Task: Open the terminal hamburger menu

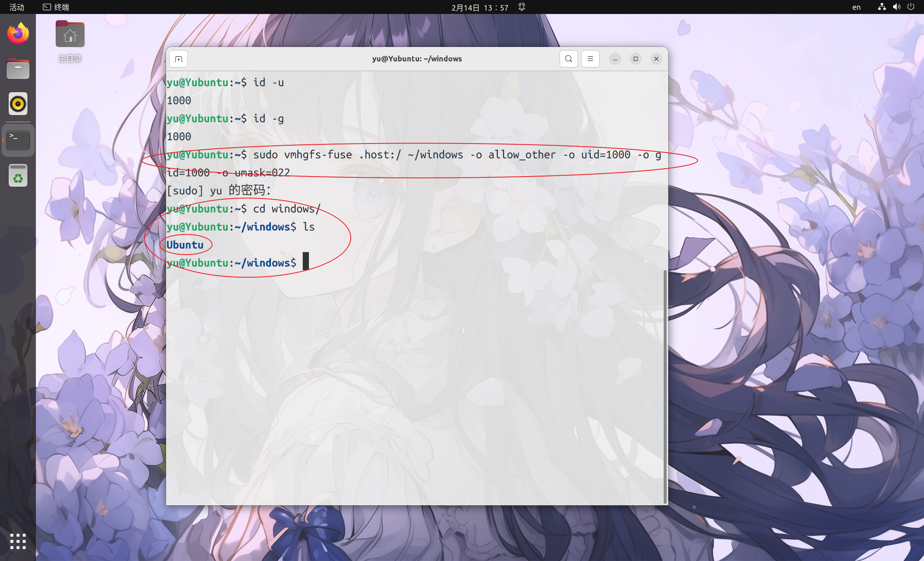Action: click(590, 59)
